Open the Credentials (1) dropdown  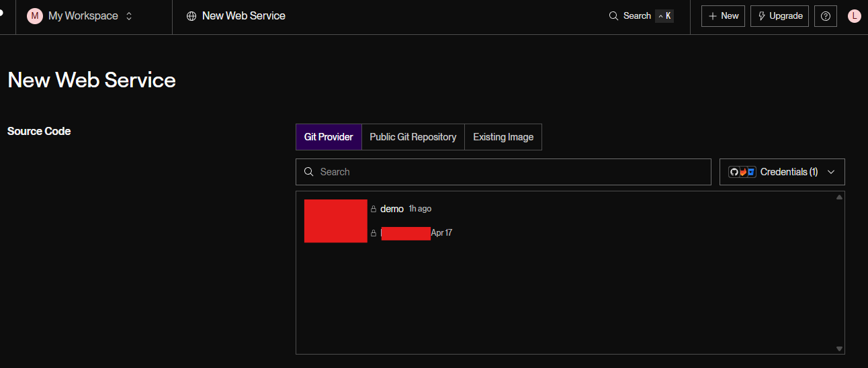click(x=782, y=172)
